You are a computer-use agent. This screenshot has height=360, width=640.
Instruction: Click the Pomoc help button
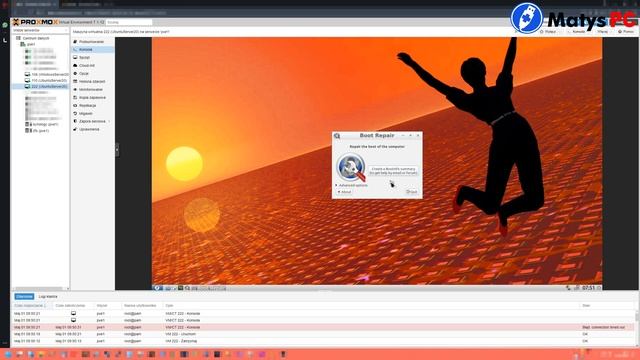point(626,31)
